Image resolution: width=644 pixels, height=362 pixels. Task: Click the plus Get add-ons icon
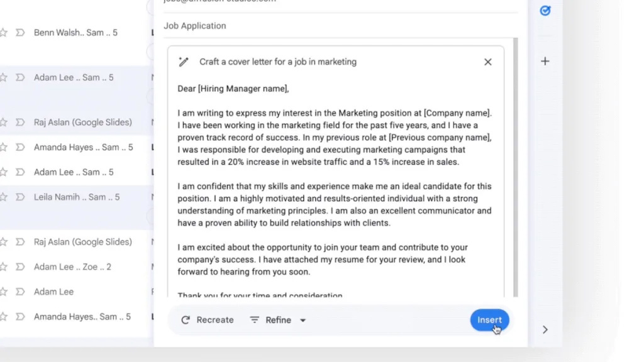coord(545,61)
